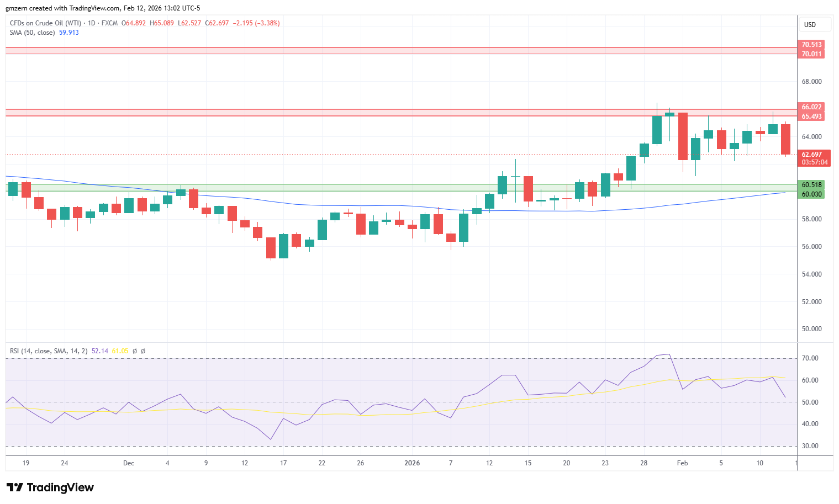The width and height of the screenshot is (839, 504).
Task: Click the purple RSI value "52.14"
Action: [100, 351]
